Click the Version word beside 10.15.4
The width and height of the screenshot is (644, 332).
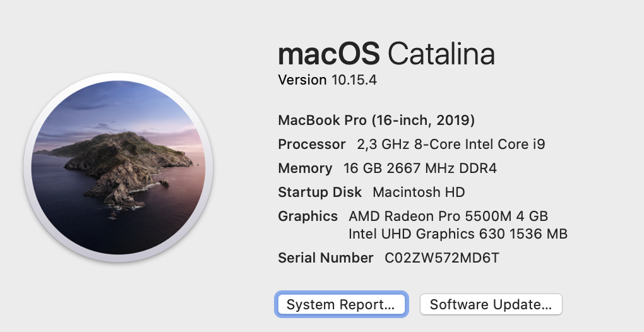click(x=302, y=80)
